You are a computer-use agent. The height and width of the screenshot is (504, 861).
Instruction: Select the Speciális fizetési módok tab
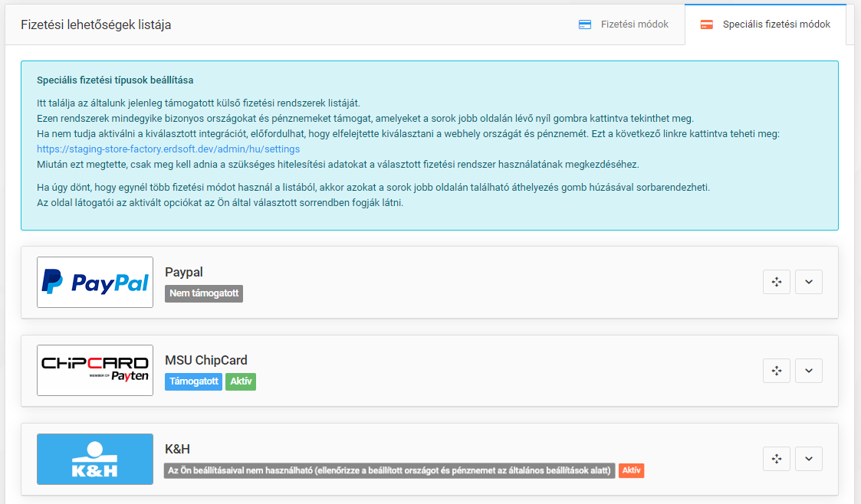(765, 25)
